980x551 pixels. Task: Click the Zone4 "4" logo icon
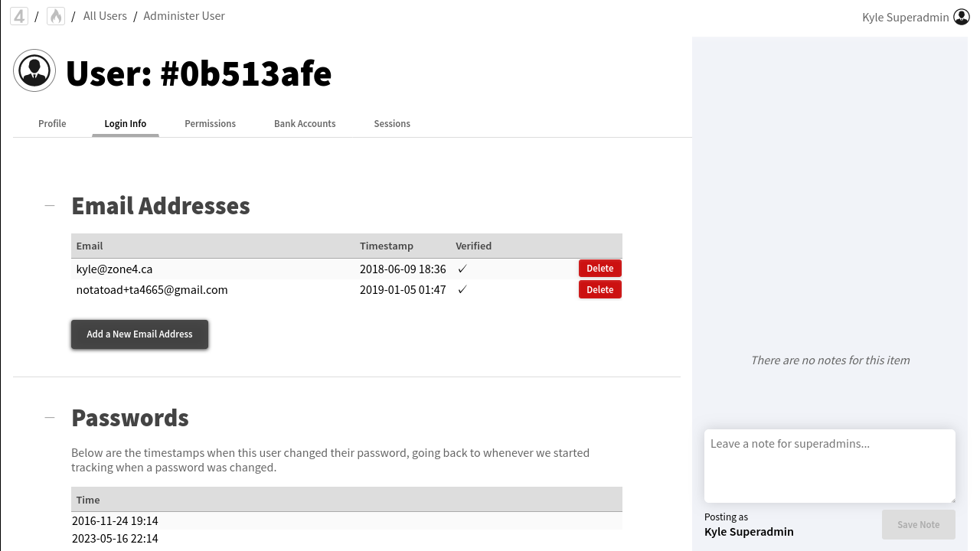coord(19,16)
